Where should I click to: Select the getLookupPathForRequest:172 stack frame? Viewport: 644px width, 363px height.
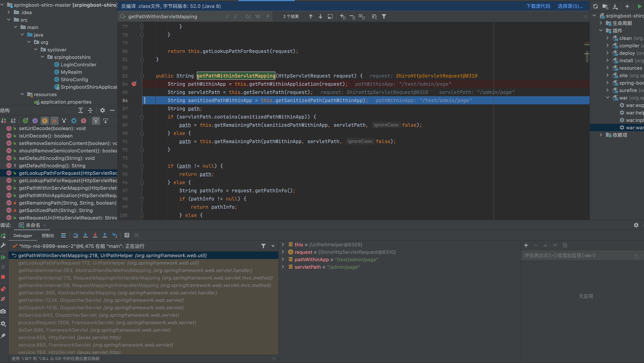tap(109, 263)
